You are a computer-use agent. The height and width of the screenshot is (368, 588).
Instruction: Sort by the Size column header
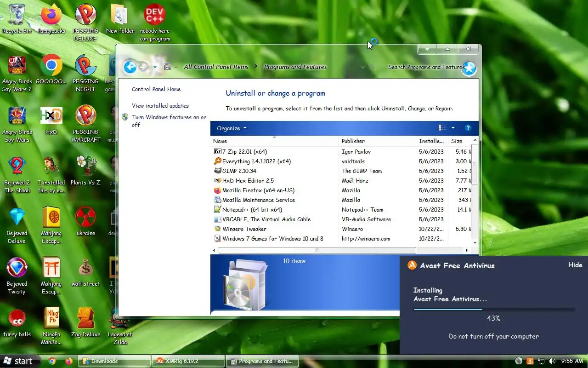[x=460, y=141]
